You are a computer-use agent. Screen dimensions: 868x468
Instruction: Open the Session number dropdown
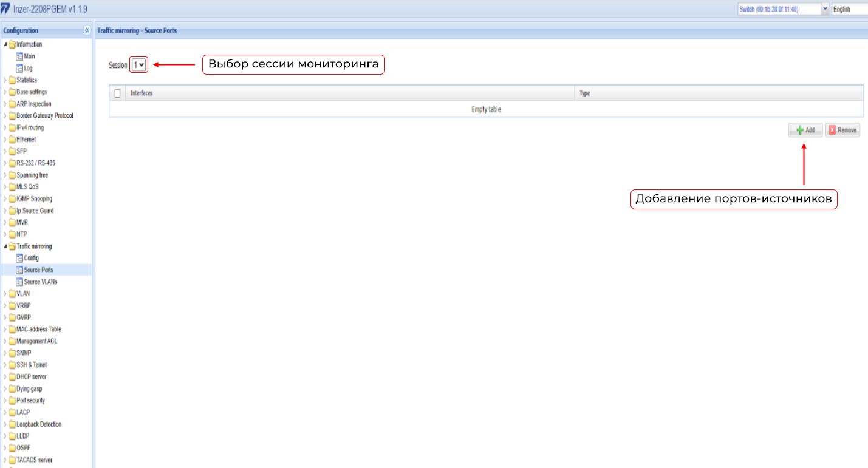tap(138, 65)
